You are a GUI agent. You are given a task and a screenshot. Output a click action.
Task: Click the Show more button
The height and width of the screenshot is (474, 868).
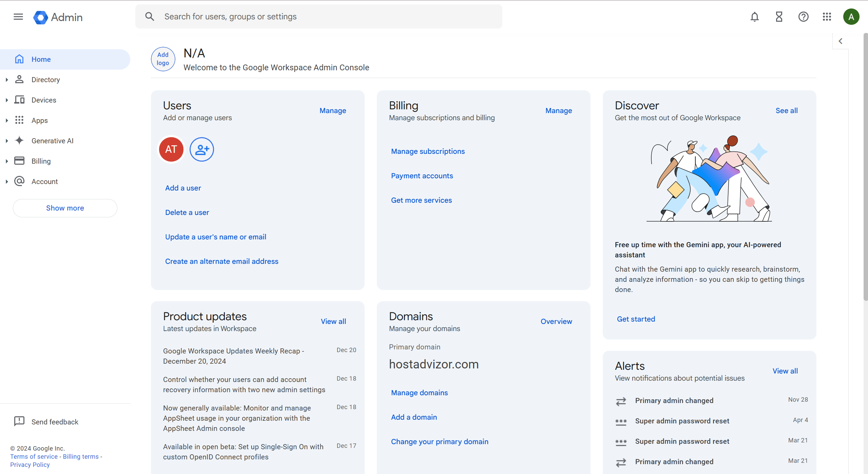pyautogui.click(x=65, y=208)
